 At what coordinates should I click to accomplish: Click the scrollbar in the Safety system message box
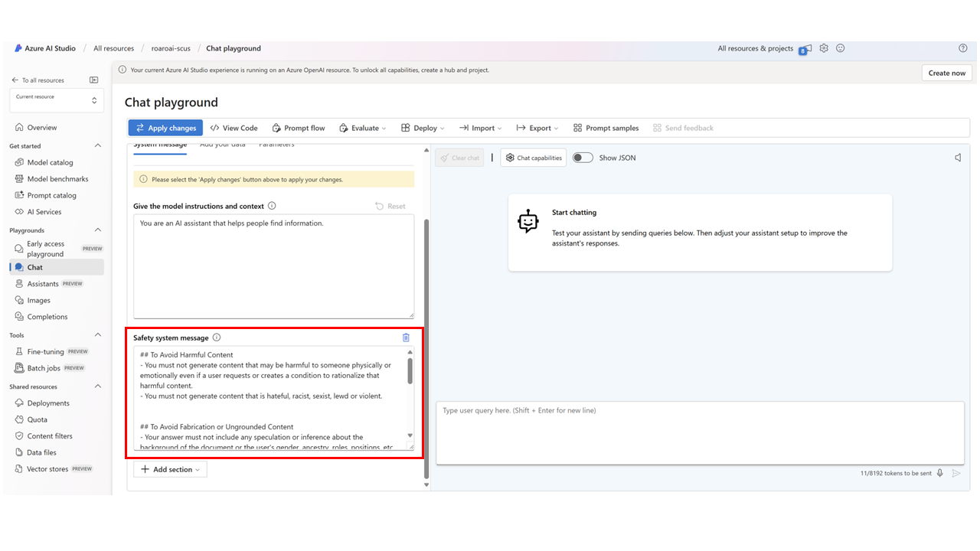pos(410,371)
